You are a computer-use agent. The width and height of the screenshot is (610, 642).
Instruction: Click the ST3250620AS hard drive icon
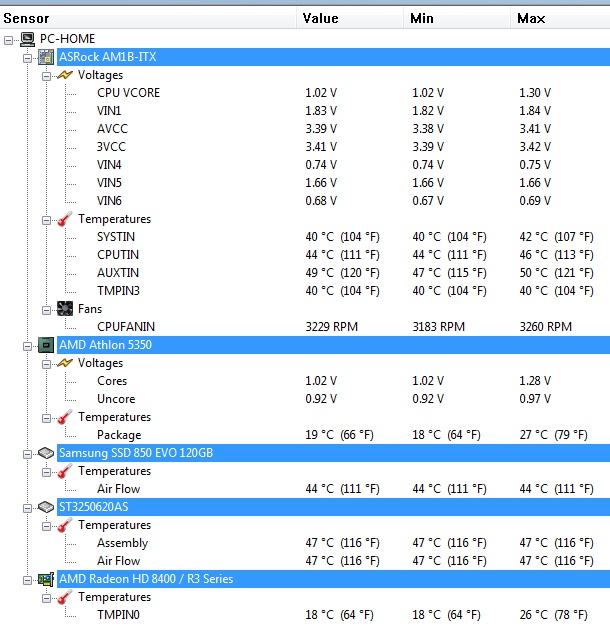(46, 507)
